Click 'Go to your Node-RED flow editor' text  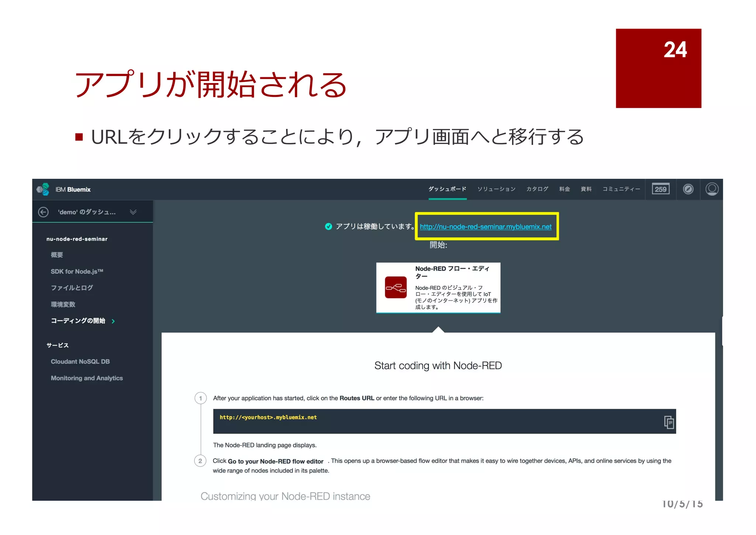pos(275,461)
